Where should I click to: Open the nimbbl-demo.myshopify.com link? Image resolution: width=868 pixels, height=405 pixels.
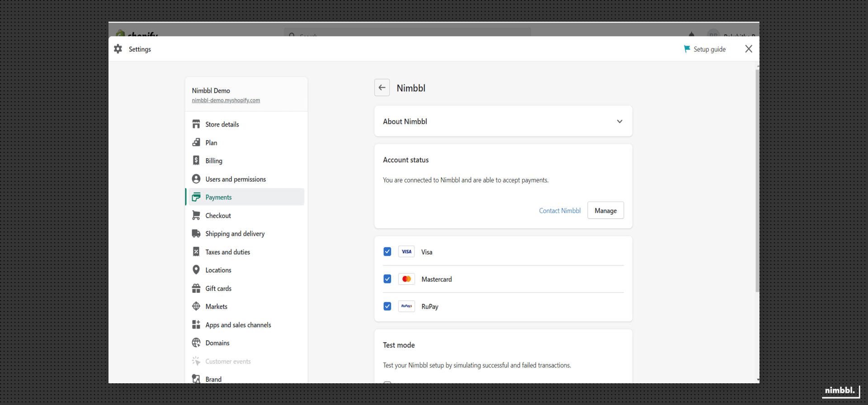point(226,100)
